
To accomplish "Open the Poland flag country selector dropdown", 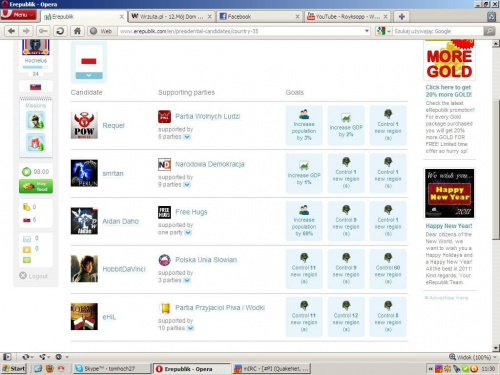I will point(89,75).
